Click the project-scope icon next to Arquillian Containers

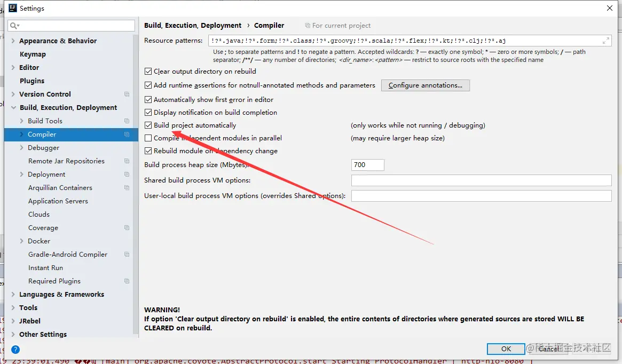click(127, 187)
